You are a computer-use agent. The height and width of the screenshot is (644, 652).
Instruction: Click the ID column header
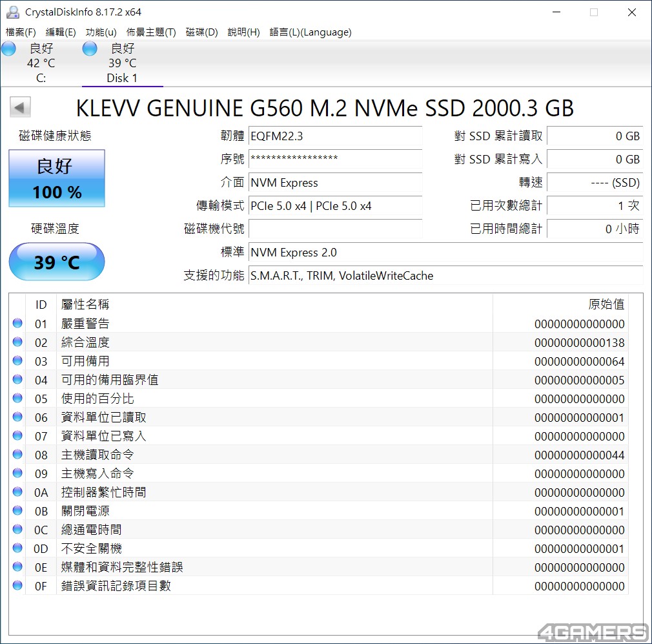pyautogui.click(x=41, y=304)
